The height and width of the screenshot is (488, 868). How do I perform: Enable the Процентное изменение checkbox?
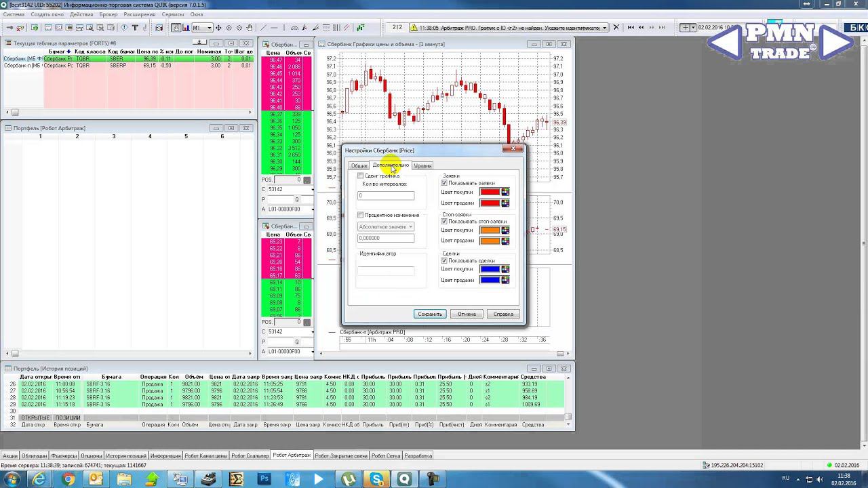(361, 216)
